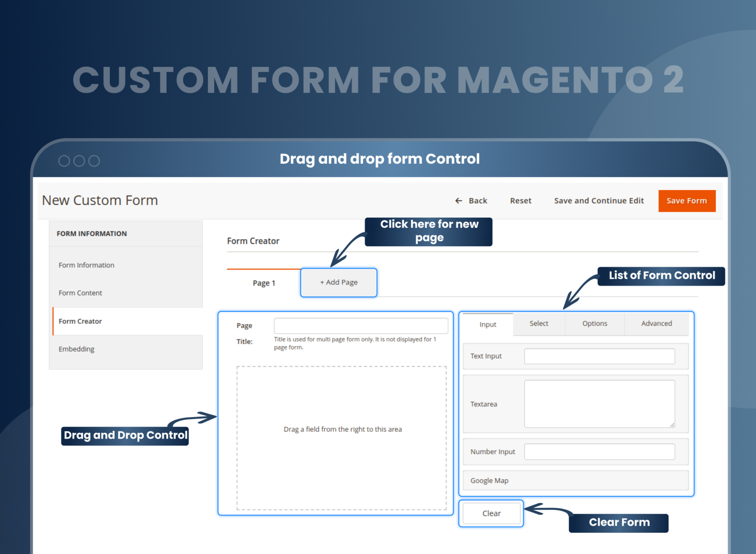This screenshot has height=554, width=756.
Task: Switch to the Page 1 tab
Action: click(x=264, y=283)
